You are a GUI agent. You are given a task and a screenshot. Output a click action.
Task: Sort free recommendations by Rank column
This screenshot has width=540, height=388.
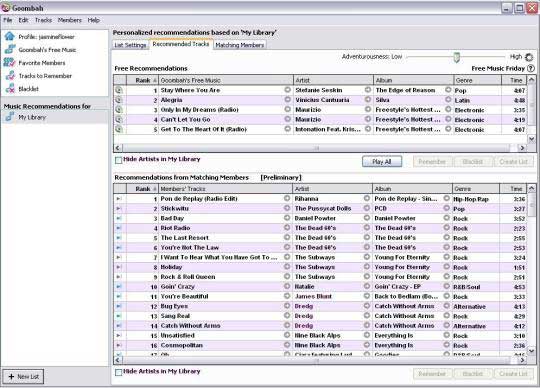143,80
